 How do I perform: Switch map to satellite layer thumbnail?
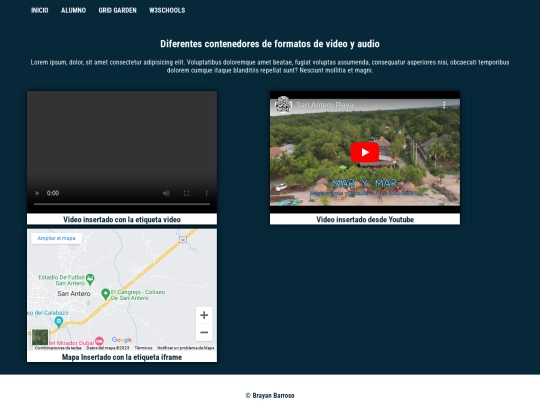click(x=40, y=337)
